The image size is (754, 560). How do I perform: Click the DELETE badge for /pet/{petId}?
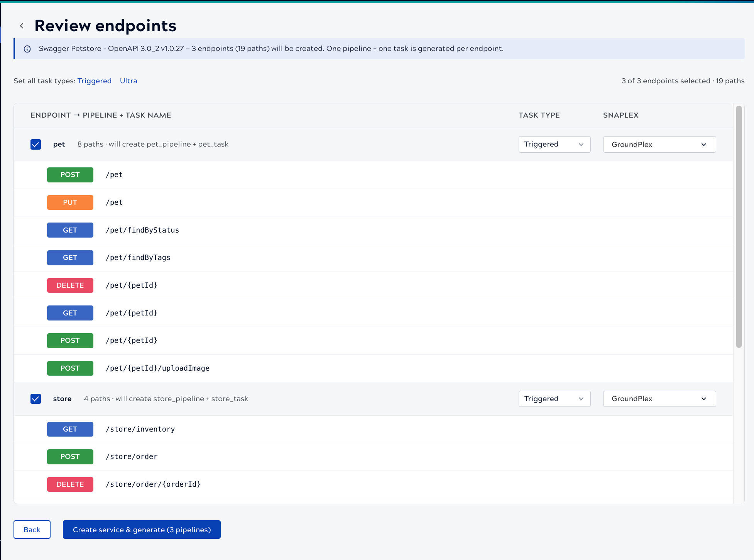(x=70, y=285)
